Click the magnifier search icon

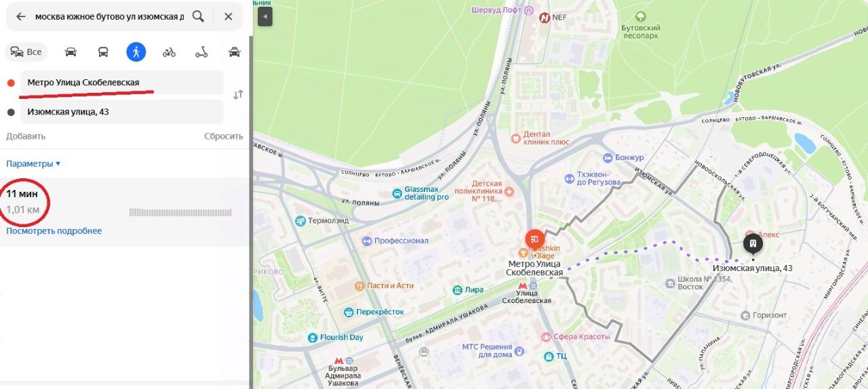(198, 16)
